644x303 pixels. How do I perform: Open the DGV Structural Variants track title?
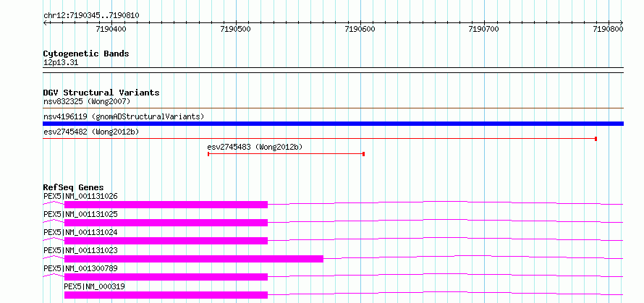(101, 93)
